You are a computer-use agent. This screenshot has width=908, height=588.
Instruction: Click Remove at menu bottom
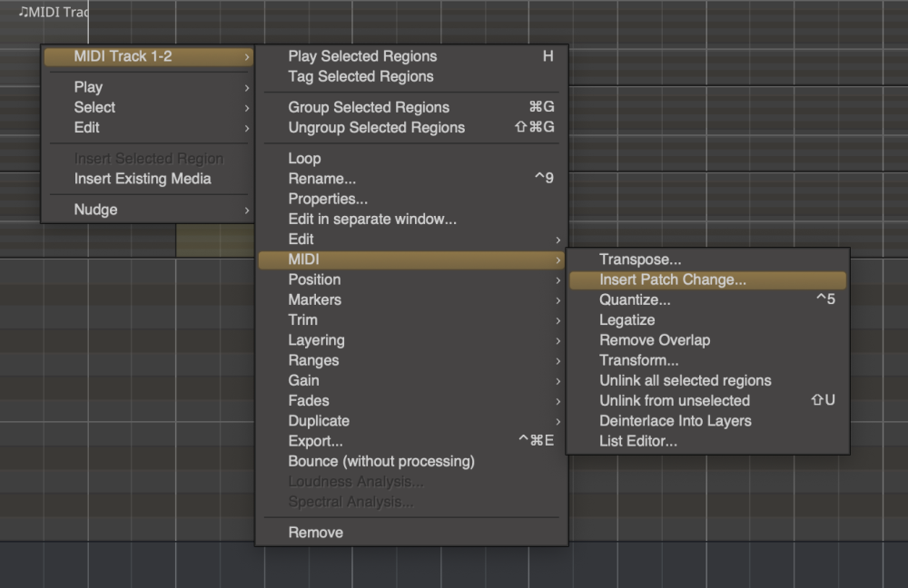[411, 533]
